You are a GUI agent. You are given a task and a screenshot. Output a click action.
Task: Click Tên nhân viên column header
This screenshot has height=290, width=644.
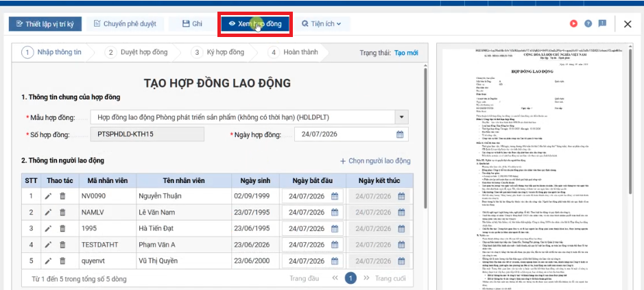[184, 181]
